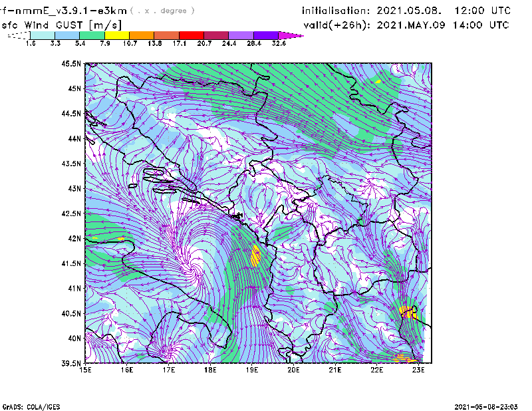Click the valid date 2021.MAY.09
Image resolution: width=532 pixels, height=411 pixels.
[411, 25]
